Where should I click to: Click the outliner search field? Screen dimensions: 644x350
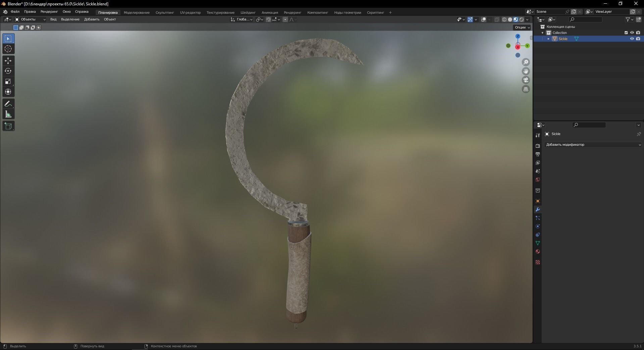pos(586,19)
